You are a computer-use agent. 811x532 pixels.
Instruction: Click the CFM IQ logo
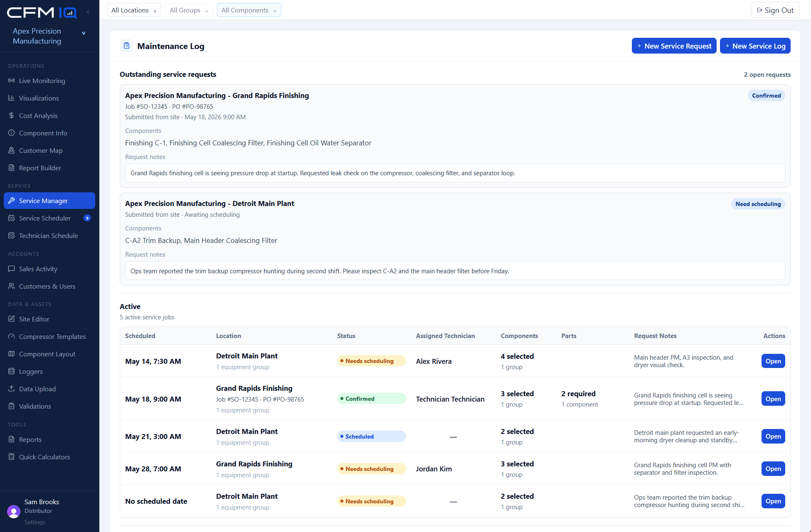pyautogui.click(x=42, y=12)
